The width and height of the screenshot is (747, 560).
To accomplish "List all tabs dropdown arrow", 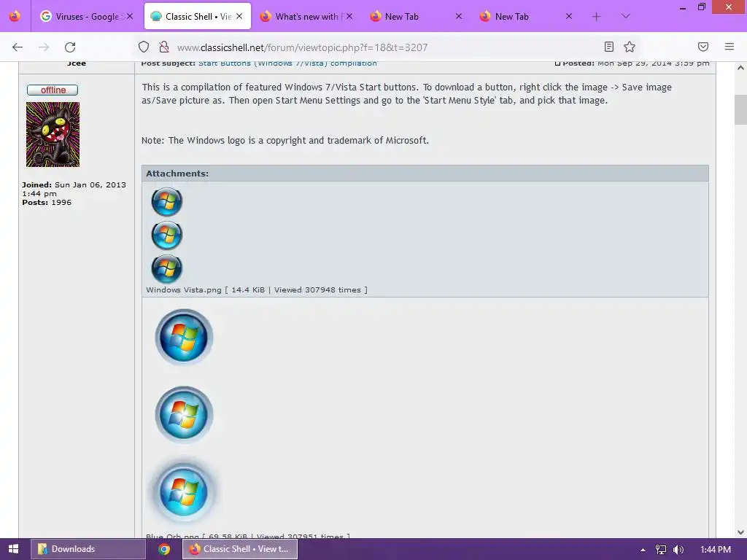I will tap(625, 17).
